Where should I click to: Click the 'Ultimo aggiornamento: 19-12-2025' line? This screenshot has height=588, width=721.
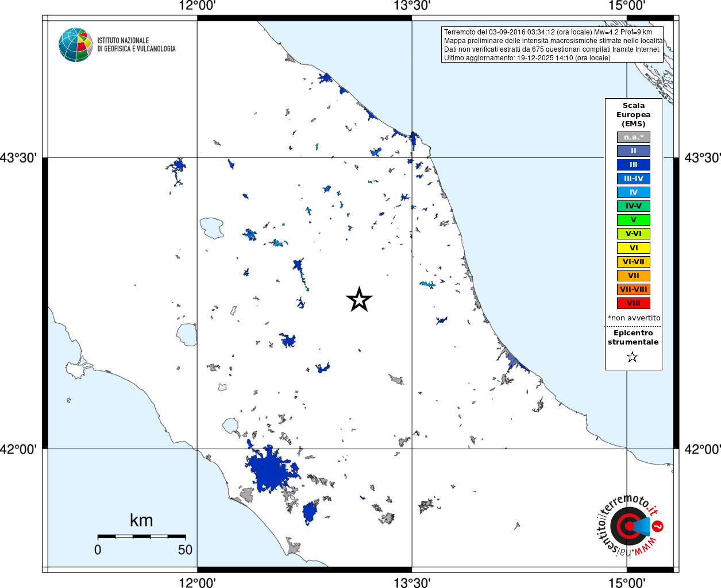[527, 58]
